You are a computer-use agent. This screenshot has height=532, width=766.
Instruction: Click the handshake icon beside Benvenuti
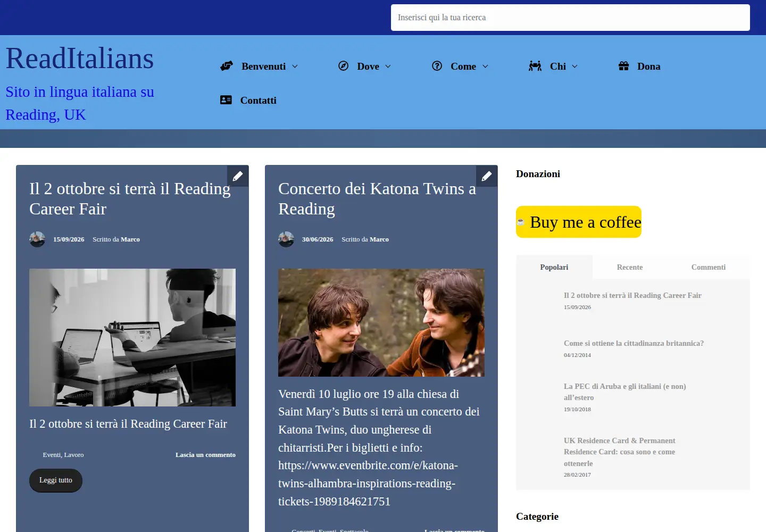[x=227, y=66]
